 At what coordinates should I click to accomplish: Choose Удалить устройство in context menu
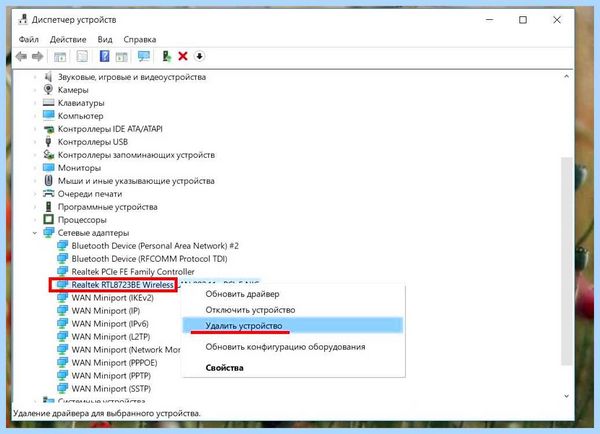(293, 325)
